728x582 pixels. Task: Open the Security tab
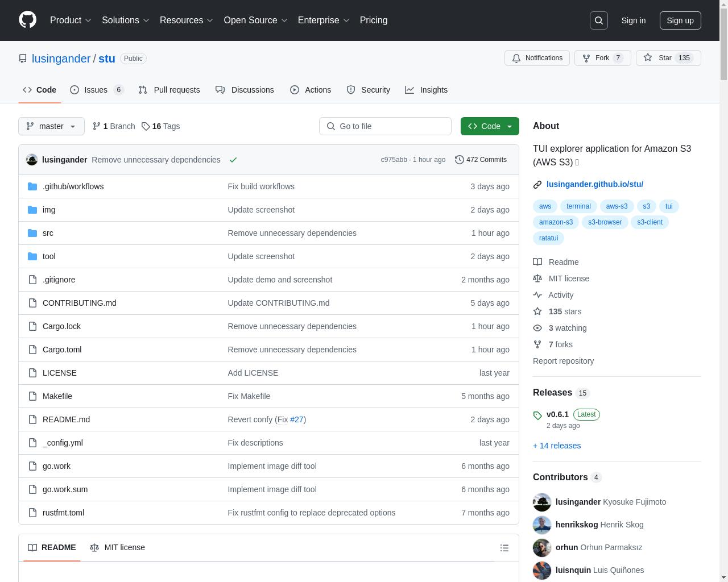pos(369,90)
